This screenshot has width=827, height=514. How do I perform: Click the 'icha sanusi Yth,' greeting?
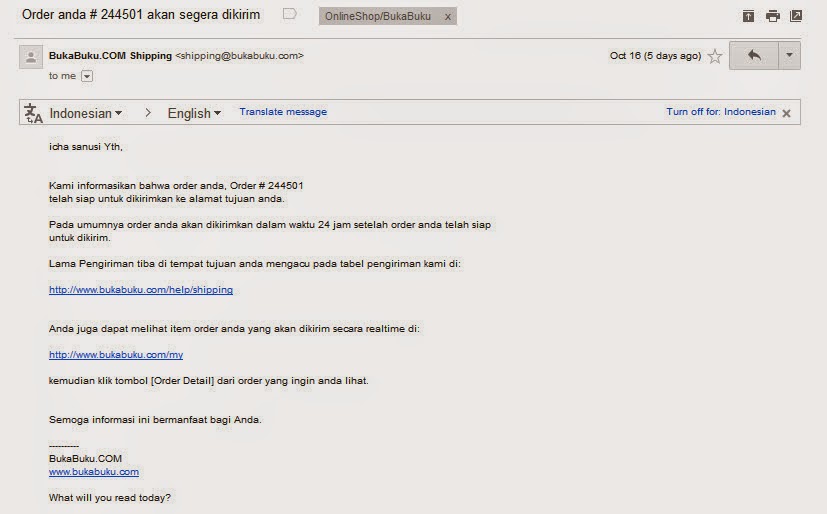coord(86,147)
